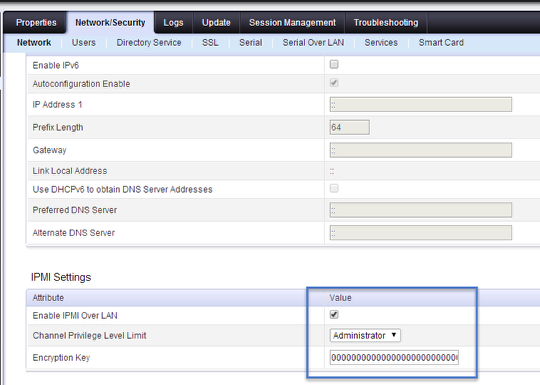
Task: Click the Prefix Length label
Action: coord(58,127)
